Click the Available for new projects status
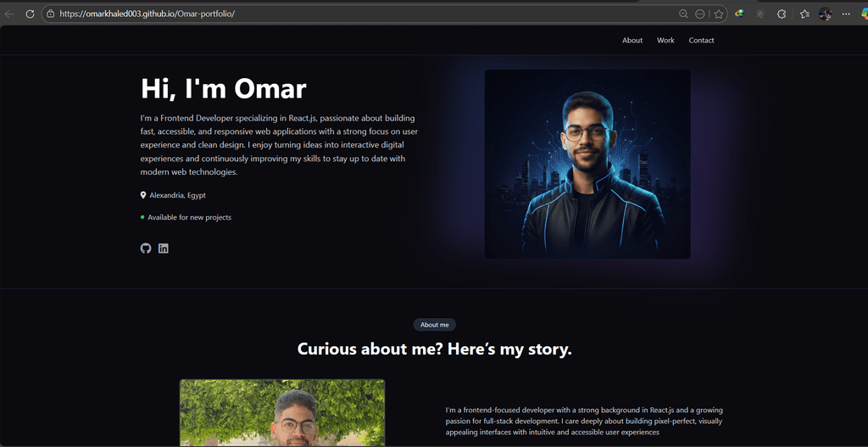The width and height of the screenshot is (868, 447). (189, 217)
